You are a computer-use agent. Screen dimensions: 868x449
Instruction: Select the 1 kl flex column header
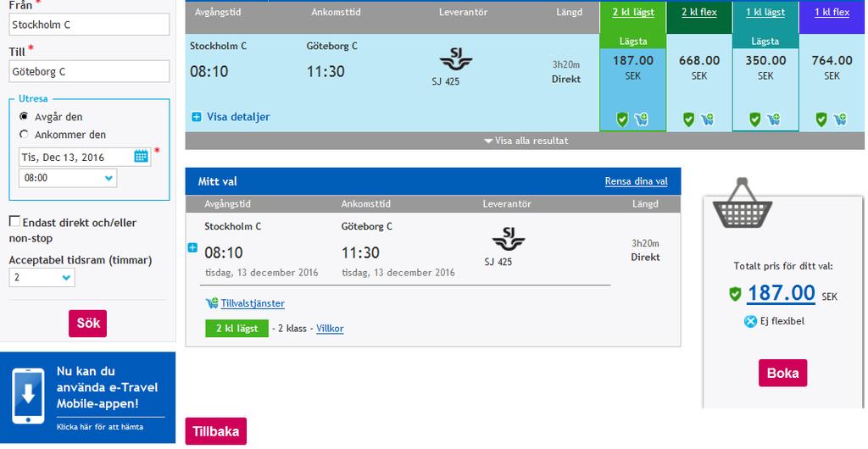pos(832,12)
